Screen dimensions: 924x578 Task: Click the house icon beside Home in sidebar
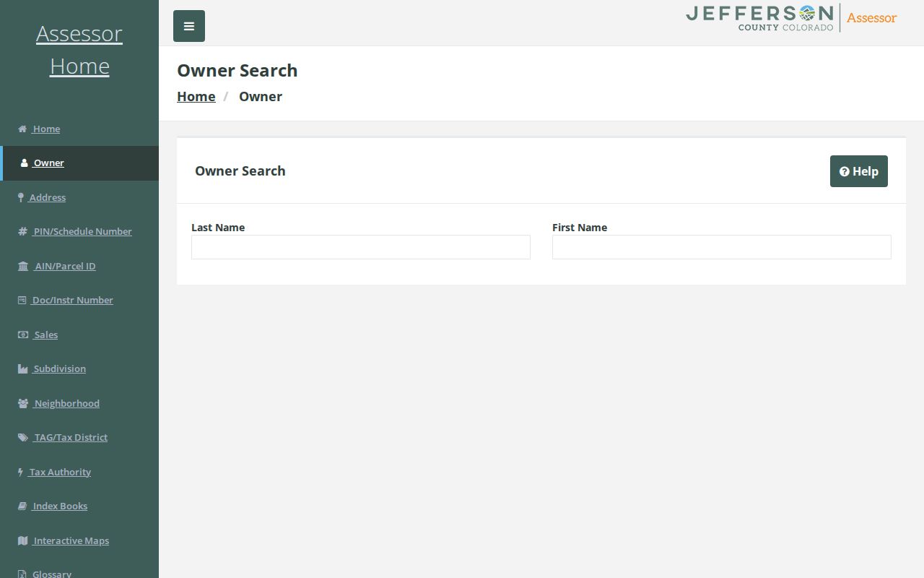pyautogui.click(x=22, y=129)
